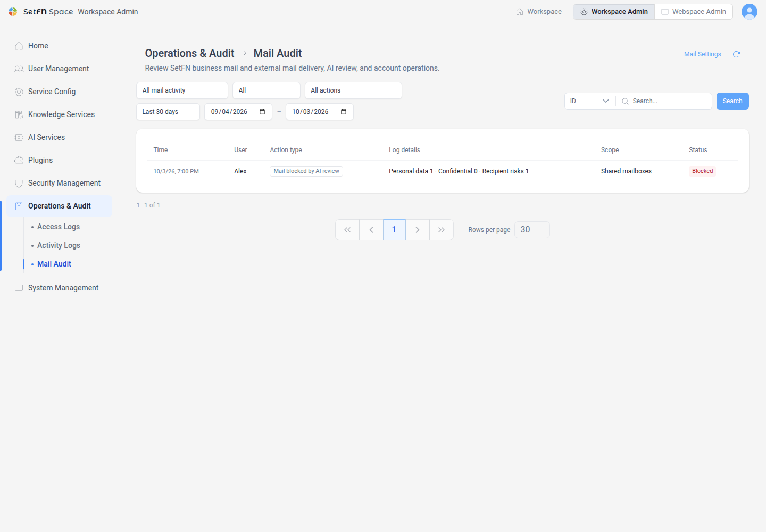Go to the first page of results

[x=347, y=230]
